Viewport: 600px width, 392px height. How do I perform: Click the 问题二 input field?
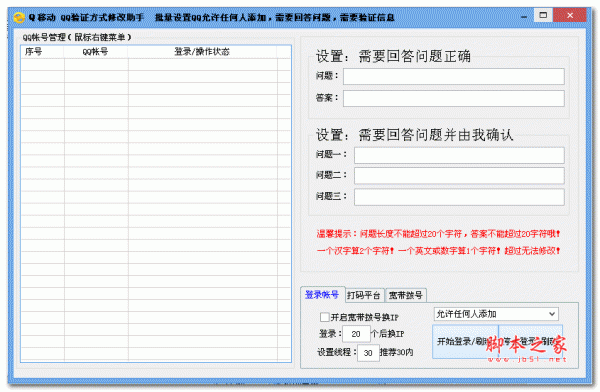click(459, 176)
